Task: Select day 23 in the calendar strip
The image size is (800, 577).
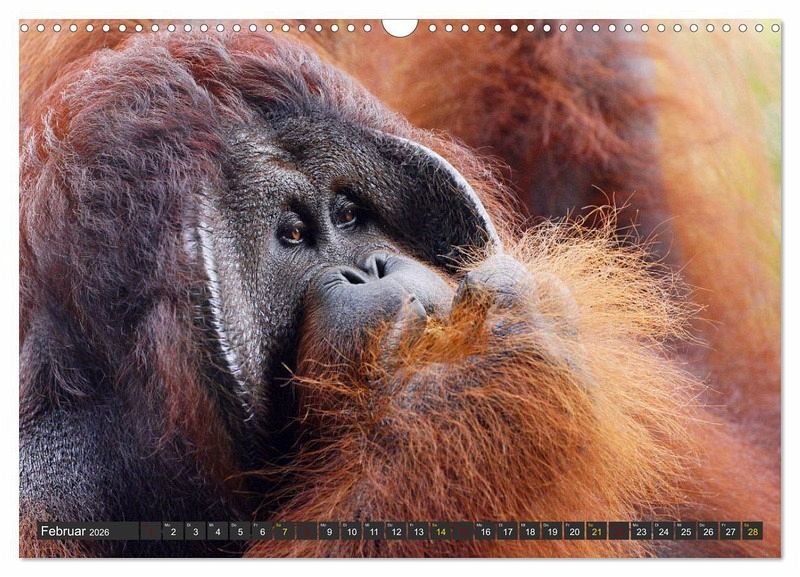Action: (641, 531)
